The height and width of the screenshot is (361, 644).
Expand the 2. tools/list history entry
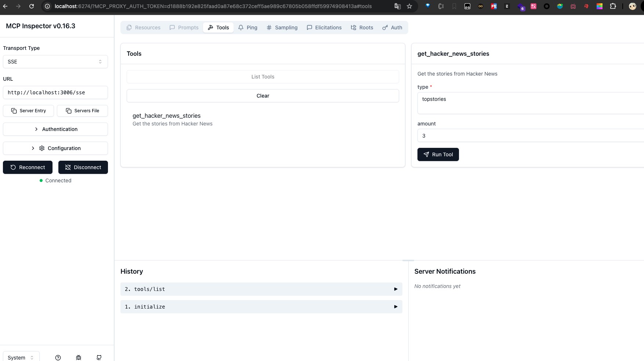pos(261,289)
